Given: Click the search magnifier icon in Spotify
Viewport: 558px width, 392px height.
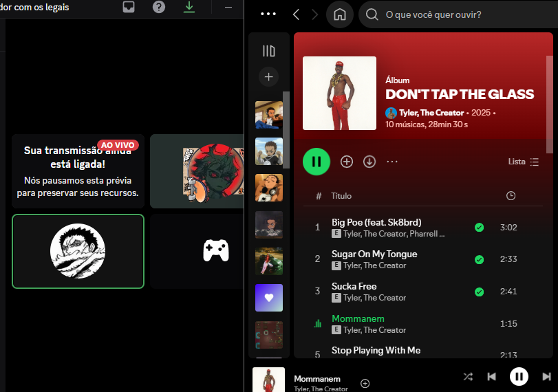Looking at the screenshot, I should point(372,14).
